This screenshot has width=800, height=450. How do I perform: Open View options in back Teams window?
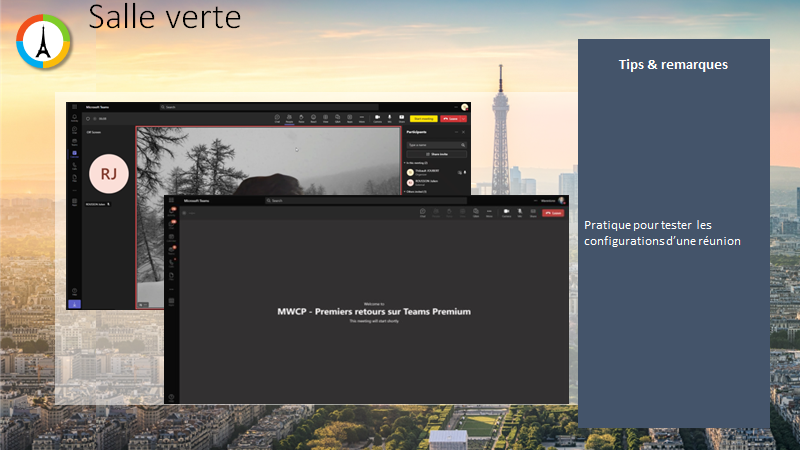[326, 118]
